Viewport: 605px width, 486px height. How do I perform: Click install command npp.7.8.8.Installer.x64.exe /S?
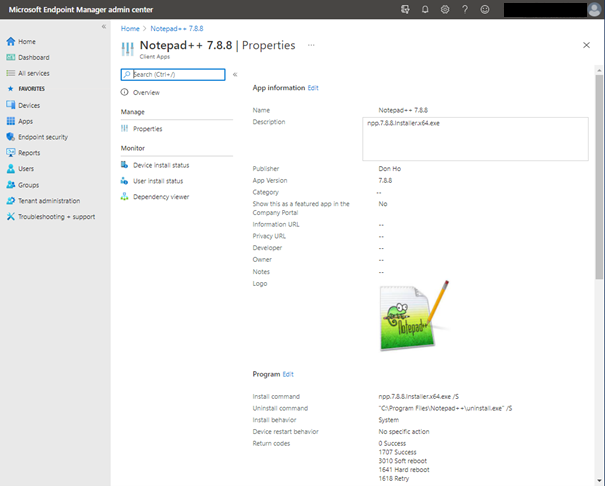419,397
